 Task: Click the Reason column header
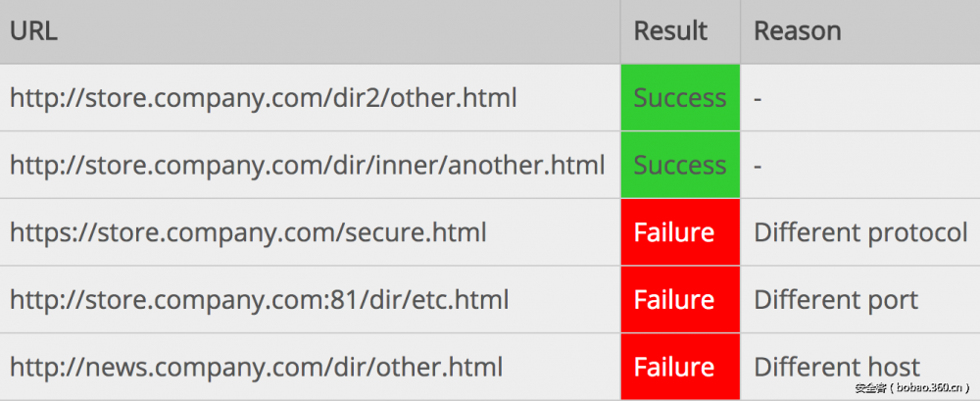tap(797, 31)
